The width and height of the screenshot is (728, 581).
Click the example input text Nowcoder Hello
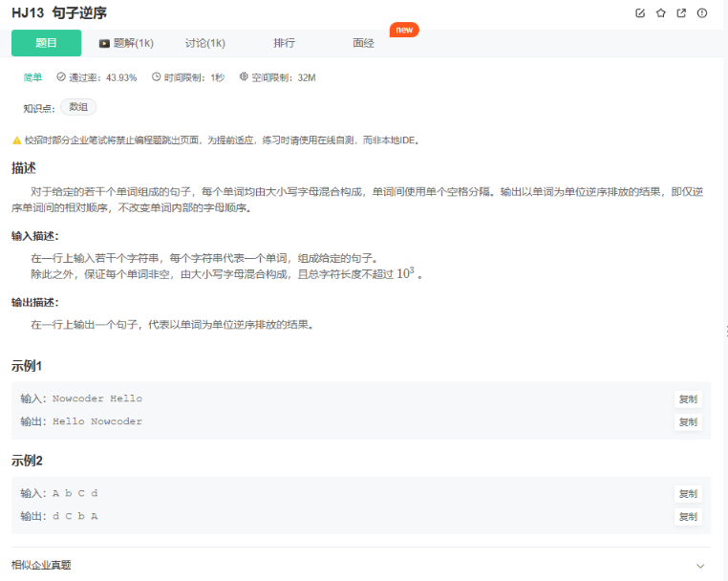pyautogui.click(x=97, y=398)
